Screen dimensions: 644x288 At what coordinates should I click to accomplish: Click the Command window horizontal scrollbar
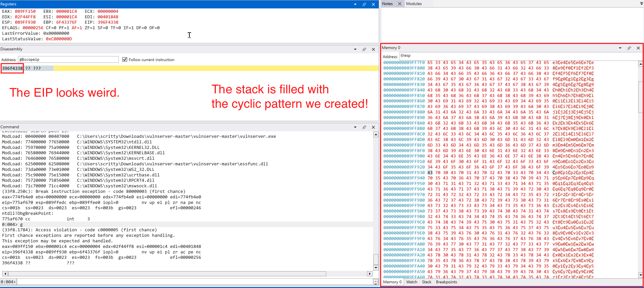point(168,274)
